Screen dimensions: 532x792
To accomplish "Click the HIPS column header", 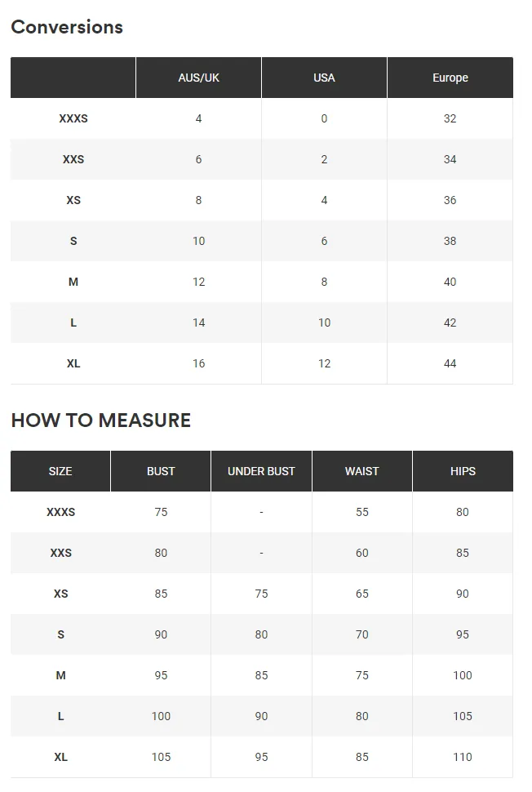I will coord(463,471).
